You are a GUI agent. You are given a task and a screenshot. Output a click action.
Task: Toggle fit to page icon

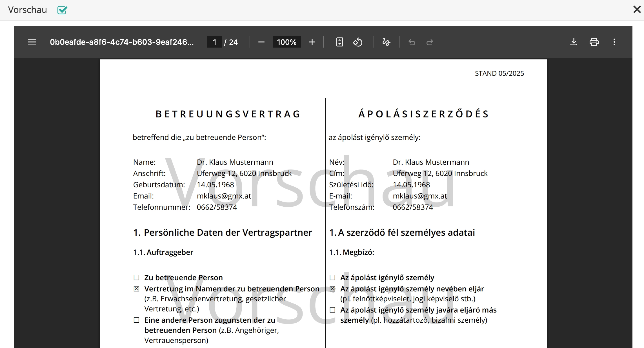click(339, 42)
